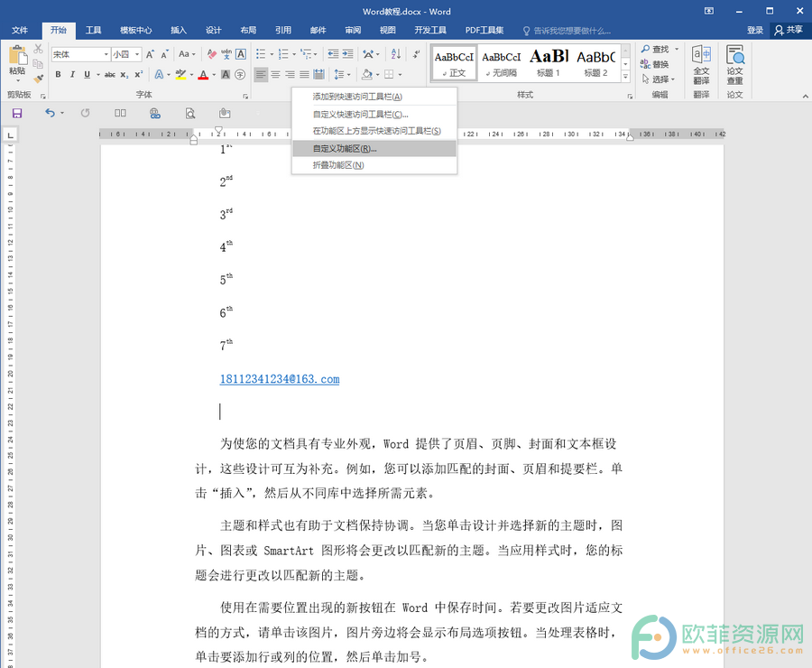Viewport: 812px width, 668px height.
Task: Expand the Borders dropdown arrow
Action: click(400, 75)
